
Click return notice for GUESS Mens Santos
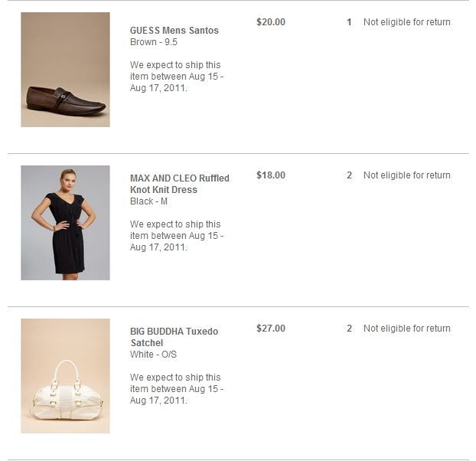[406, 22]
